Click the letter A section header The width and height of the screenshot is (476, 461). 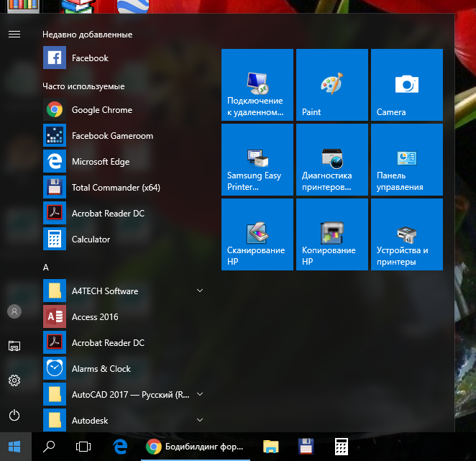[x=46, y=267]
